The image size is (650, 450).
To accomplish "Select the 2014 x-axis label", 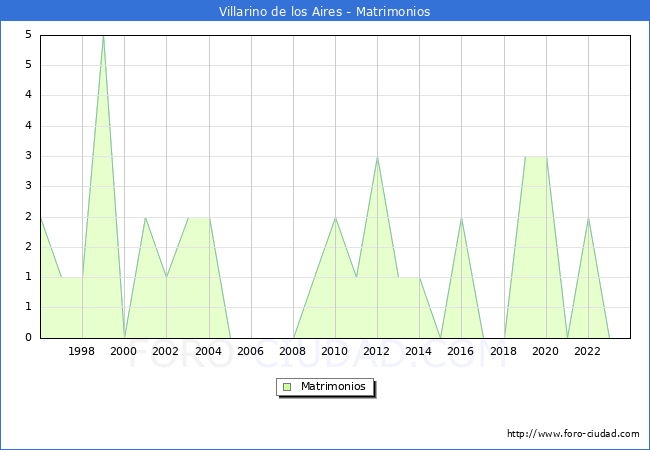I will pos(419,351).
